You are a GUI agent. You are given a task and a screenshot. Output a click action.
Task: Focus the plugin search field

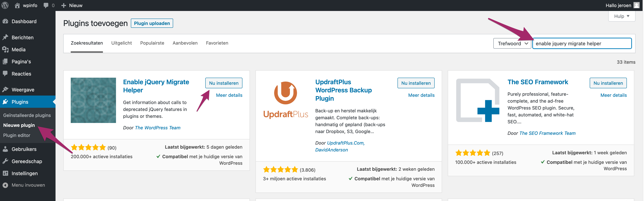click(x=582, y=44)
